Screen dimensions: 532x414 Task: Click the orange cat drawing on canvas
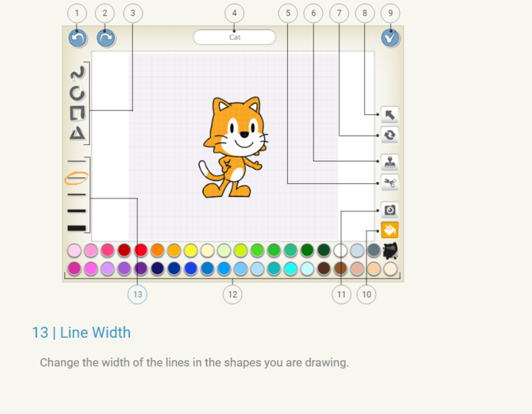[x=233, y=148]
